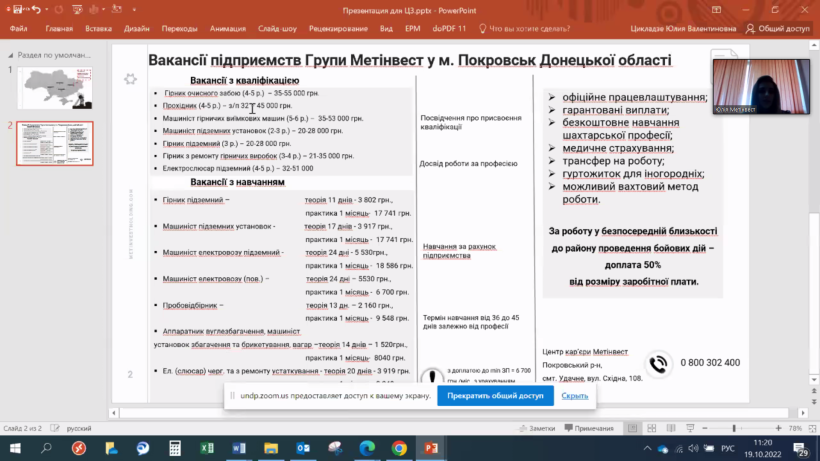Click the Скрыть link in sharing bar

pos(574,396)
